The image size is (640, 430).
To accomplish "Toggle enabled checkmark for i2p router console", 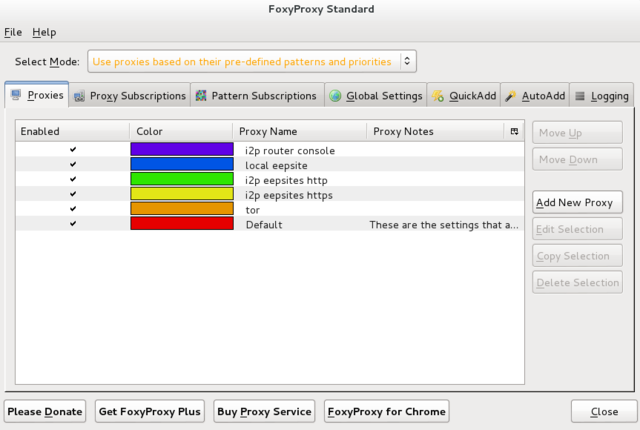I will (73, 150).
